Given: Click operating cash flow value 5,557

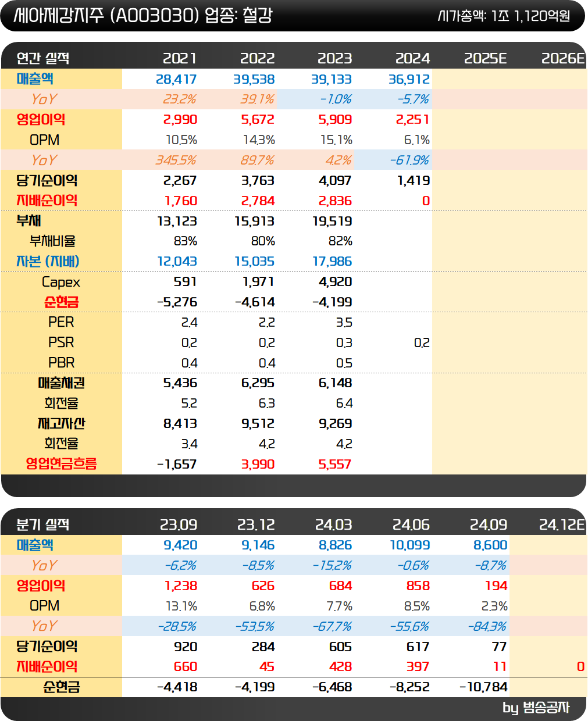Looking at the screenshot, I should (335, 464).
